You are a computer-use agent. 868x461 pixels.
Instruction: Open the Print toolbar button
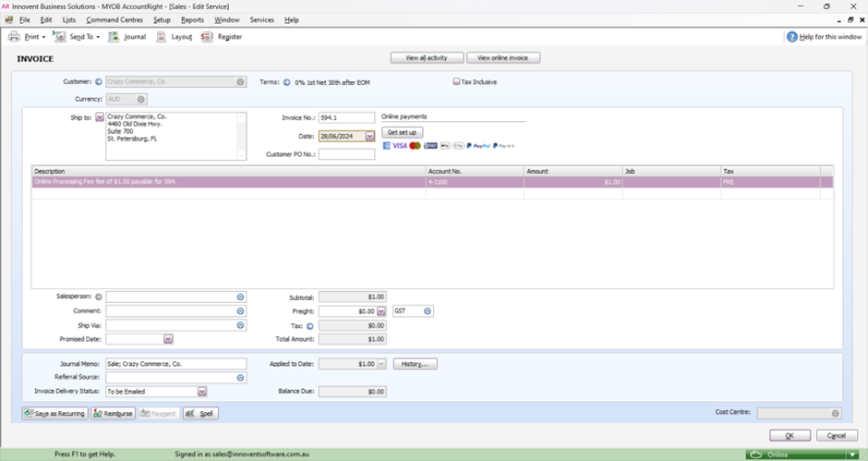click(26, 37)
